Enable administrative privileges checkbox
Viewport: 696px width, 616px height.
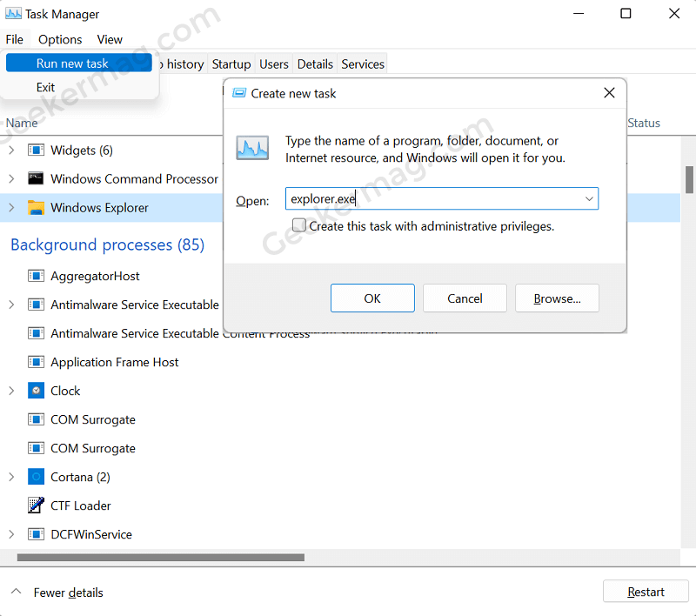coord(298,225)
